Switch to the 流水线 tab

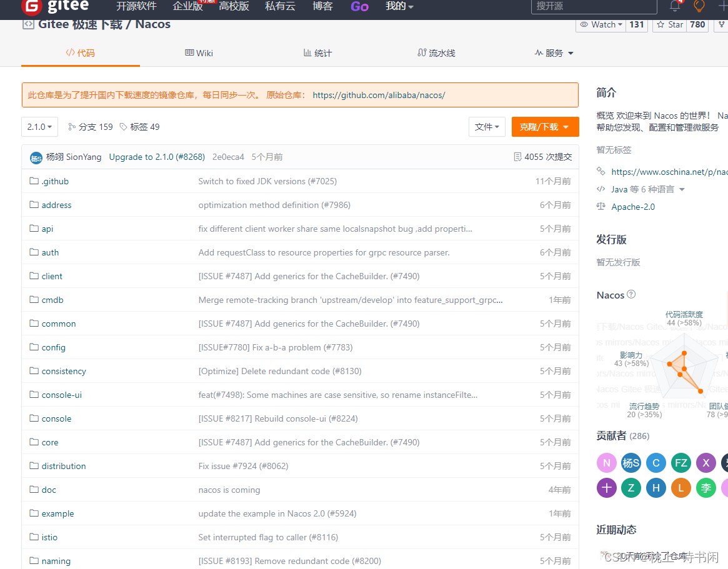pos(436,53)
